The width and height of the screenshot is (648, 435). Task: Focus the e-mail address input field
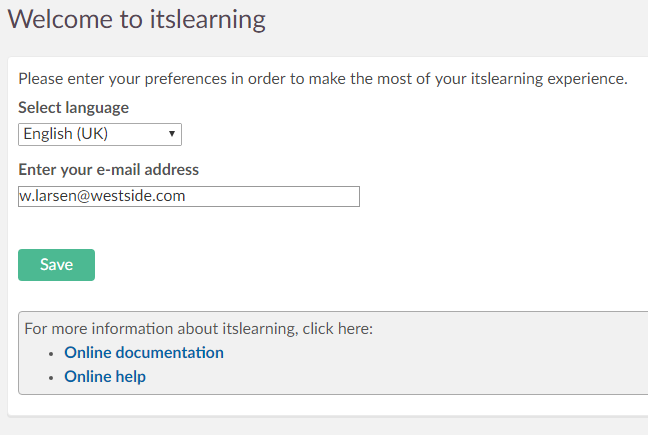tap(188, 196)
